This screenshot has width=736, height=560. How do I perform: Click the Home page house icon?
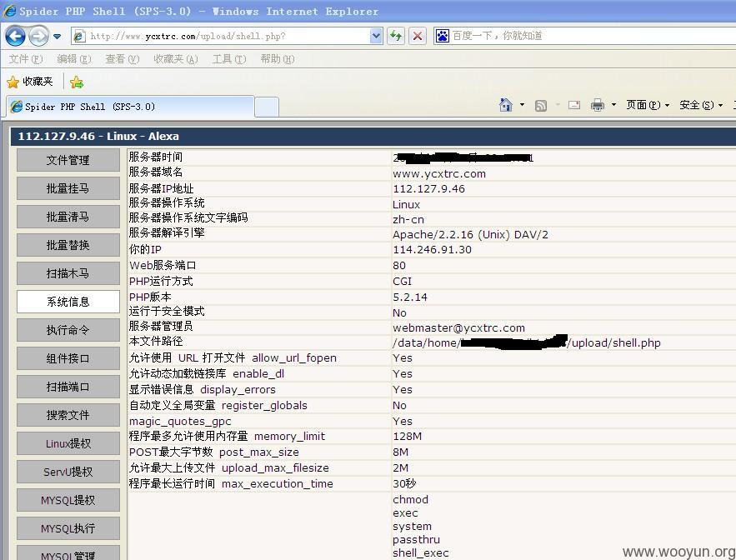505,105
